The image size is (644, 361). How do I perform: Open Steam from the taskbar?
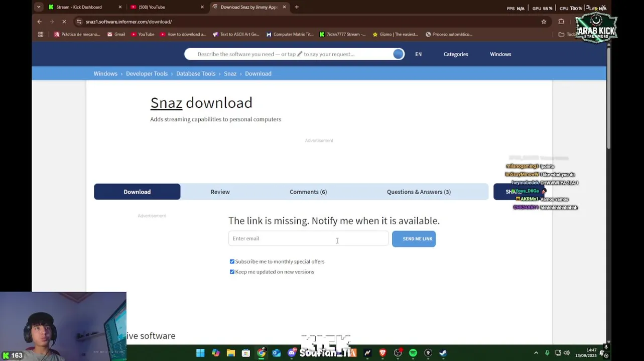pos(443,353)
